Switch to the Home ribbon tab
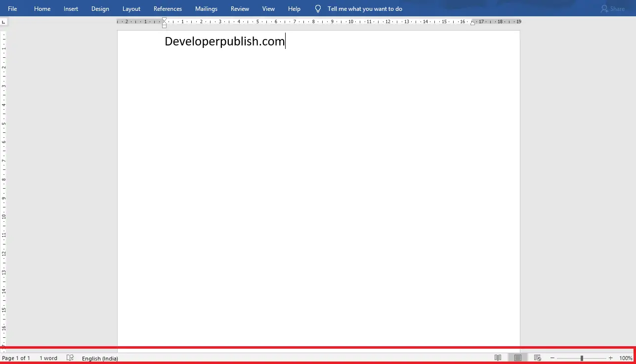 42,9
